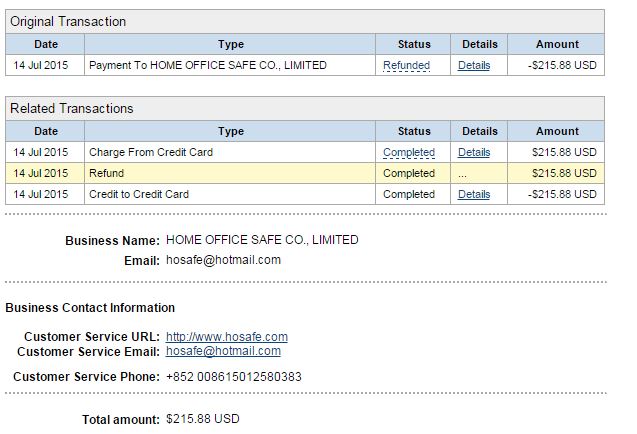Image resolution: width=637 pixels, height=434 pixels.
Task: Open Details for Credit to Credit Card row
Action: click(x=474, y=195)
